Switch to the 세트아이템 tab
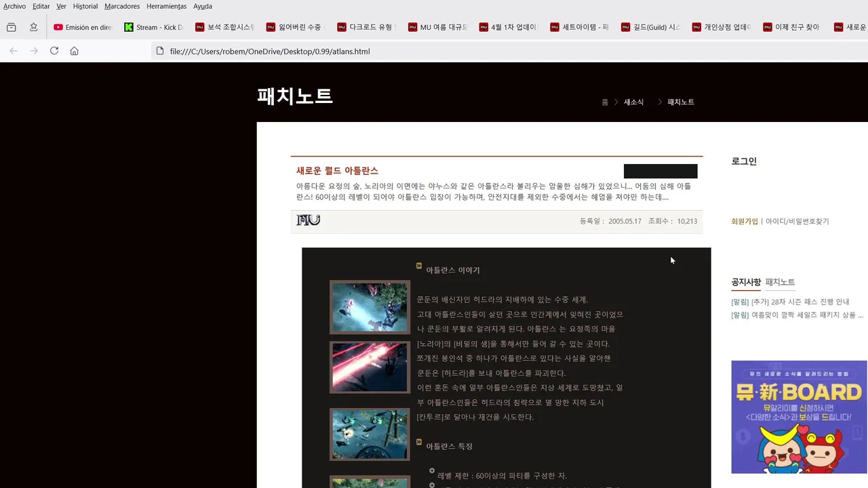The image size is (868, 488). pyautogui.click(x=579, y=27)
